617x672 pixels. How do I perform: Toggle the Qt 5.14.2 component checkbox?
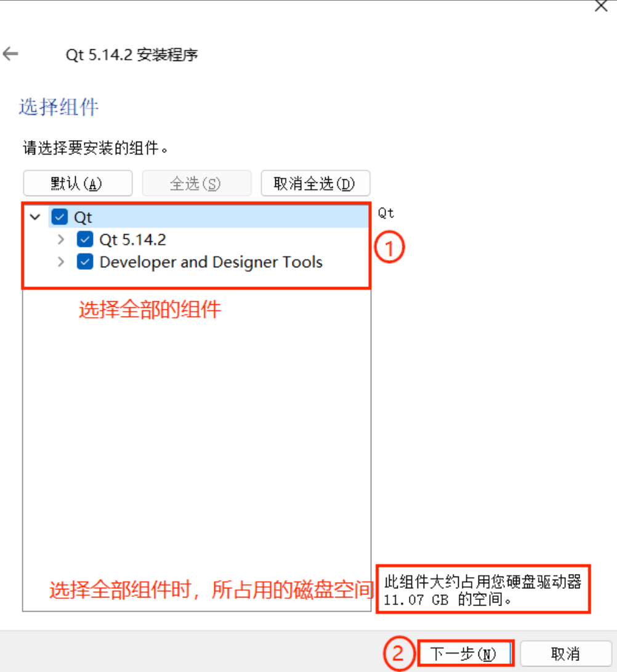point(85,239)
